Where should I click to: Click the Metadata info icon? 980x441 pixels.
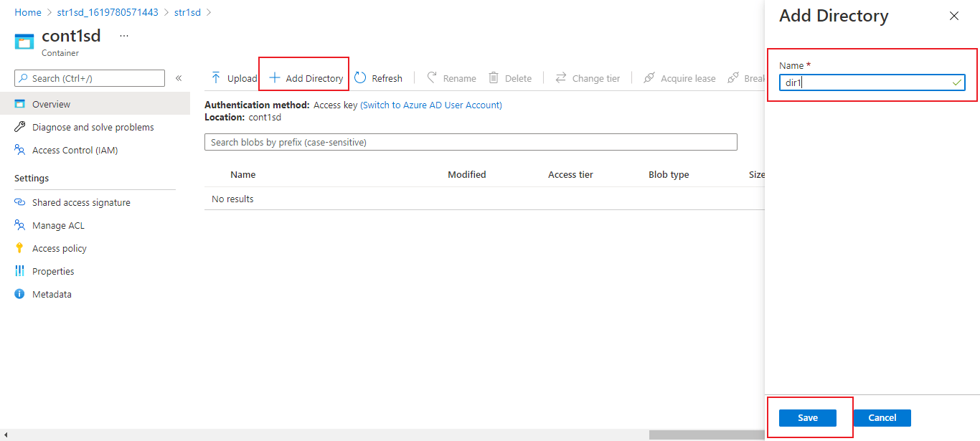point(19,294)
